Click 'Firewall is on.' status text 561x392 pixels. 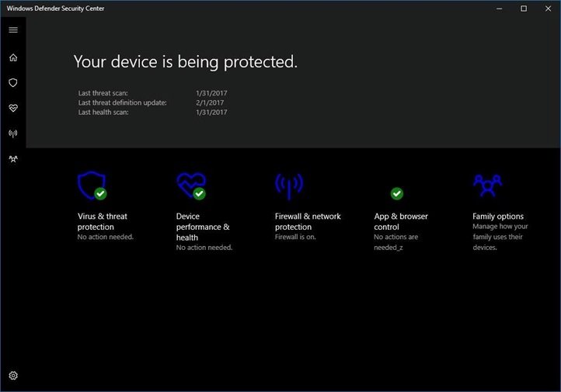click(295, 237)
